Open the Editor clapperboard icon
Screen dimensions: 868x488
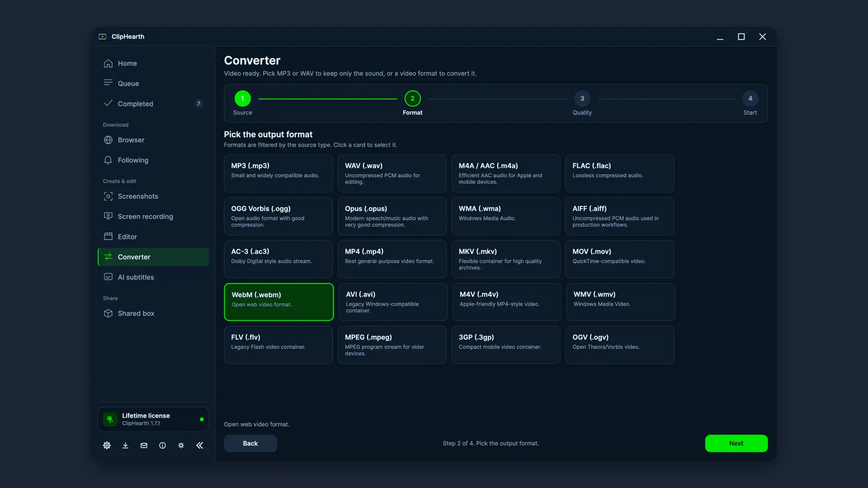point(108,236)
